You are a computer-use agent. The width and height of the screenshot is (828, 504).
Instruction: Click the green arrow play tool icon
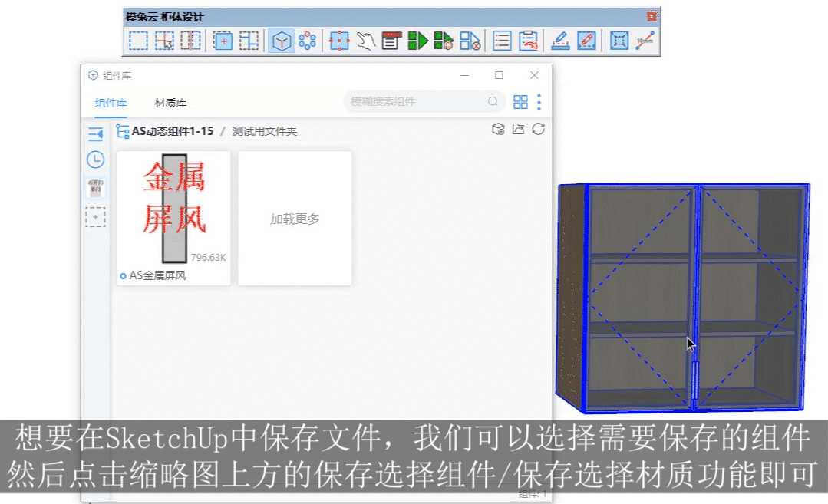[417, 41]
